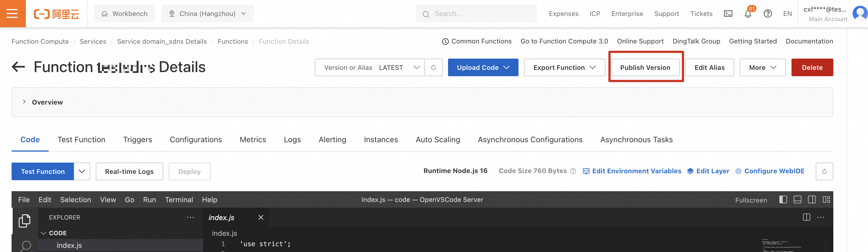Click the refresh icon beside Configure WebIDE
868x252 pixels.
pyautogui.click(x=825, y=171)
